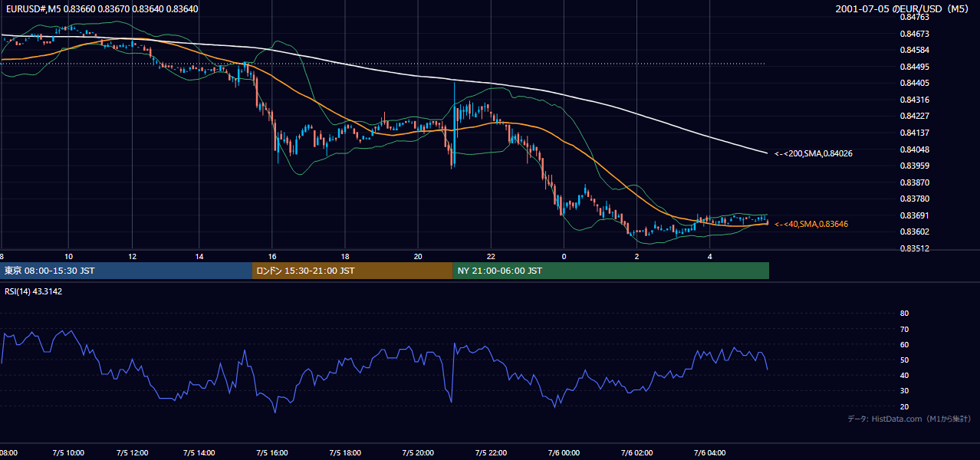
Task: Select the 40 SMA value label 0.83646
Action: pyautogui.click(x=811, y=224)
